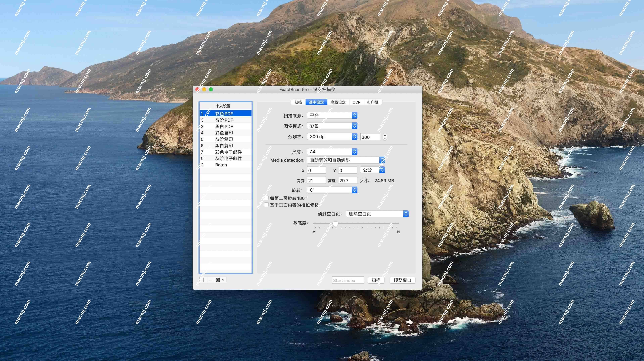Select the 灰阶电子邮件 profile

coord(225,158)
